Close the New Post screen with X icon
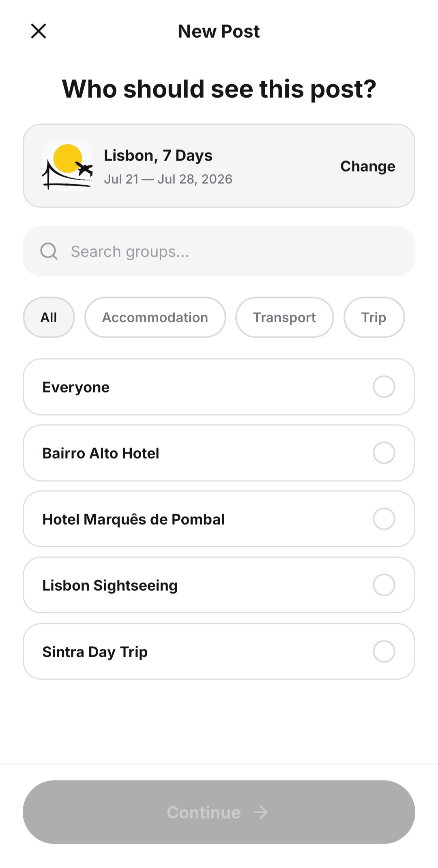 tap(39, 31)
